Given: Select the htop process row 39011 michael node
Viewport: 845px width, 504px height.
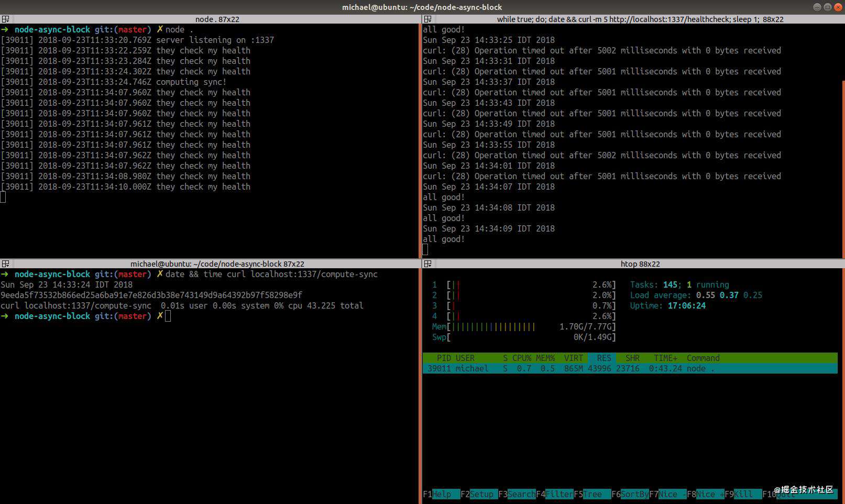Looking at the screenshot, I should tap(630, 368).
